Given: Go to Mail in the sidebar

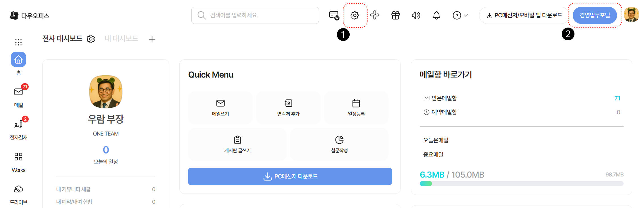Looking at the screenshot, I should click(x=18, y=96).
